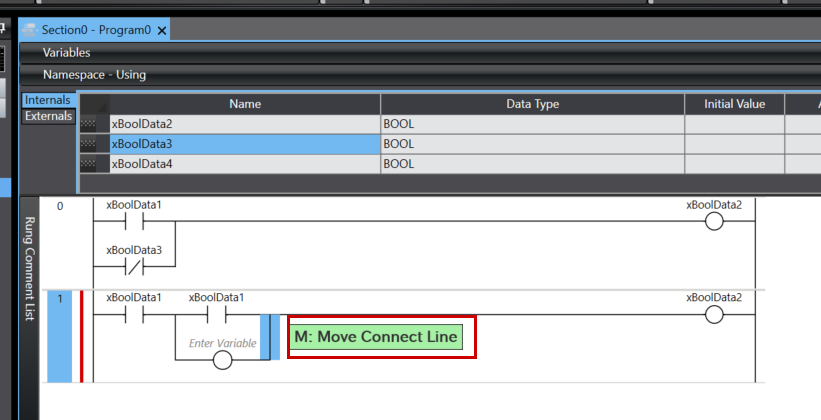Sort variables by the Name column header
The width and height of the screenshot is (821, 420).
click(x=244, y=104)
